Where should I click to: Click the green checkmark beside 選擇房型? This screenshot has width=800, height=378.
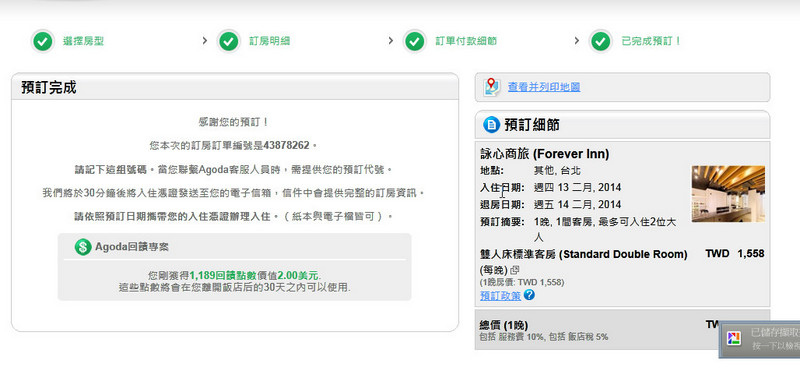pos(43,41)
